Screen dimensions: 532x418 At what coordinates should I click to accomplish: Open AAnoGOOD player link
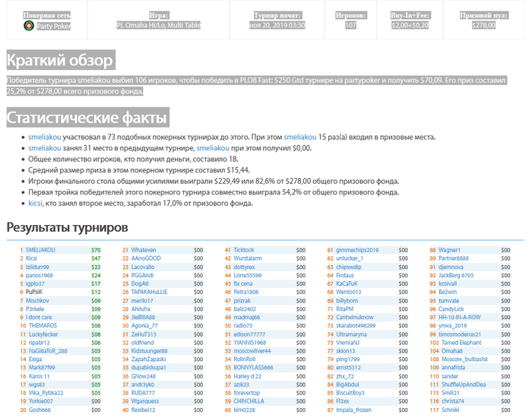pyautogui.click(x=146, y=258)
